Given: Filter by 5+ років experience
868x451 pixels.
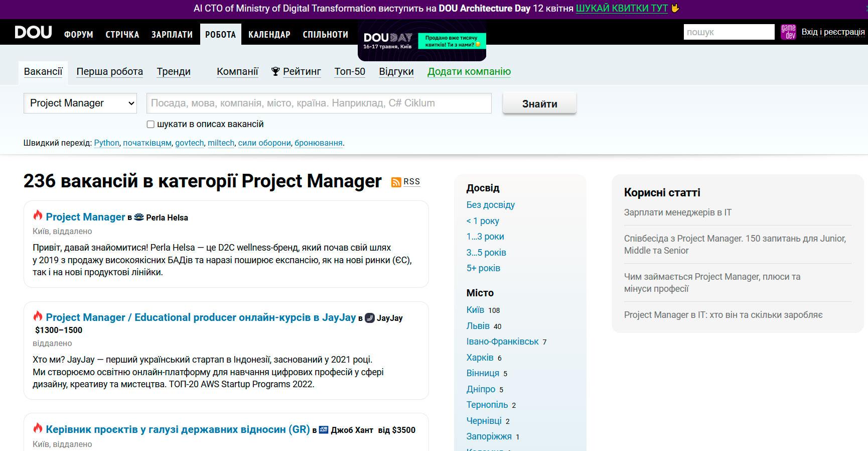Looking at the screenshot, I should click(x=483, y=268).
